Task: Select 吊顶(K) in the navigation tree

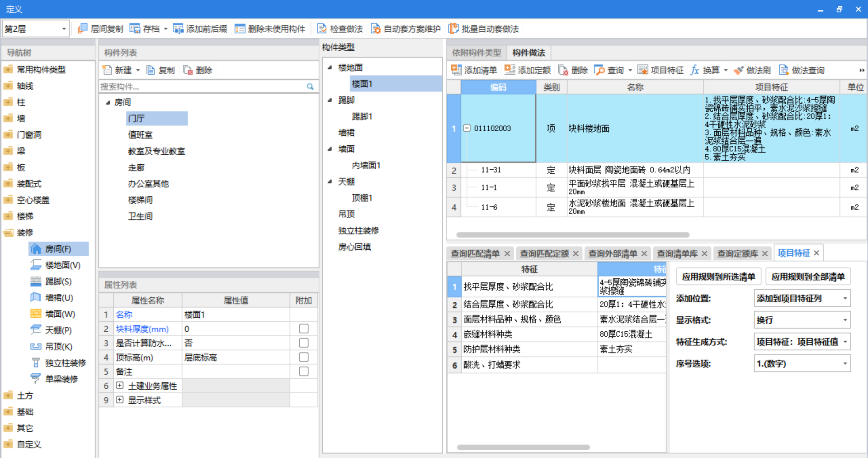Action: [x=58, y=347]
